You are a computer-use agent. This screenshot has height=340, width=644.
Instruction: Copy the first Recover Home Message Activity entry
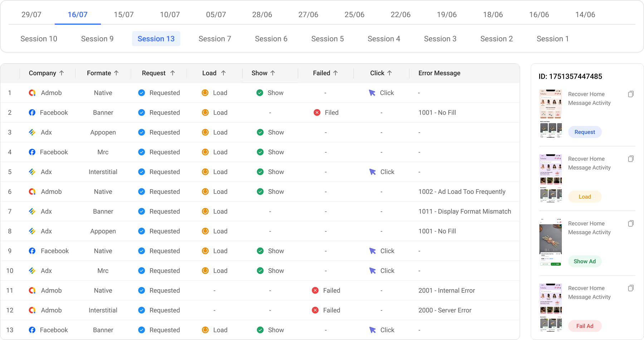(x=631, y=94)
